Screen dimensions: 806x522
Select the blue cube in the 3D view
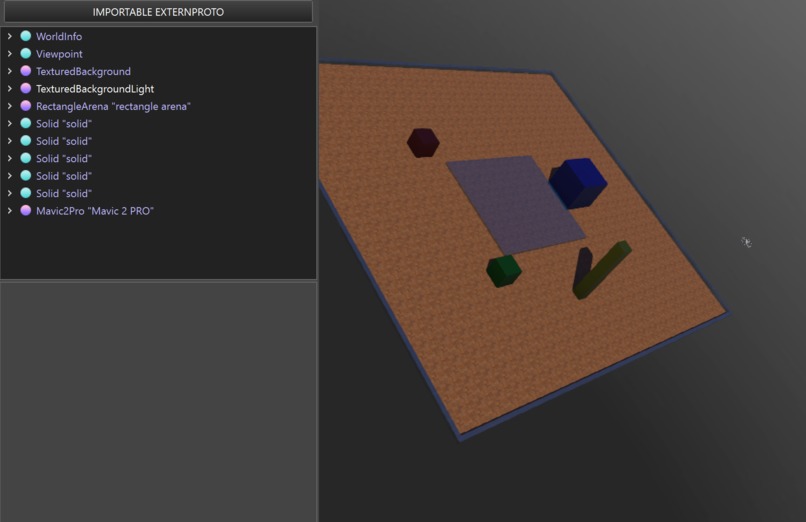click(578, 183)
